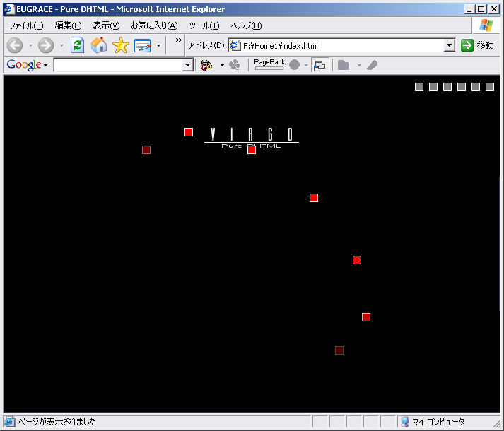Open the ファイル(F) menu

26,25
